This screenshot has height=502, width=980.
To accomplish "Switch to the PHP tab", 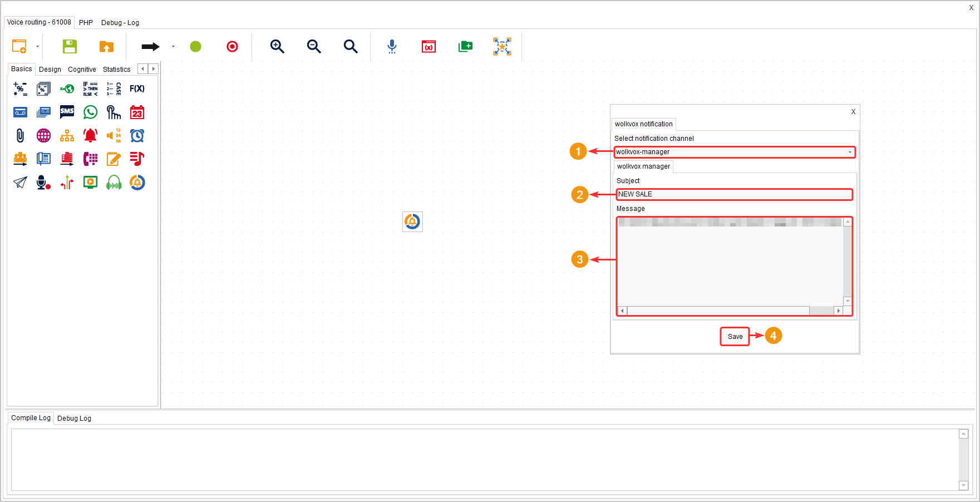I will point(86,23).
